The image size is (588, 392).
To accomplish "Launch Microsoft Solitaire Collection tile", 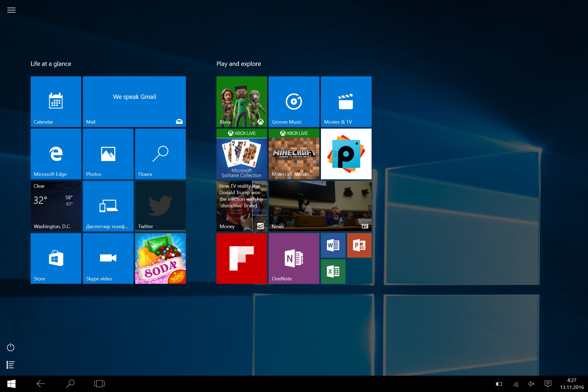I will click(x=242, y=154).
